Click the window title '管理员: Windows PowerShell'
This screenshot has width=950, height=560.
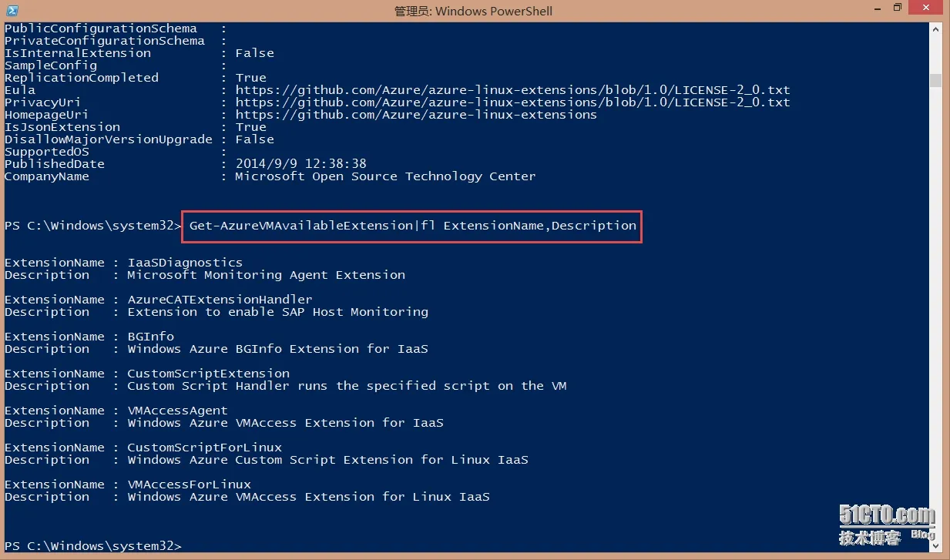point(473,11)
